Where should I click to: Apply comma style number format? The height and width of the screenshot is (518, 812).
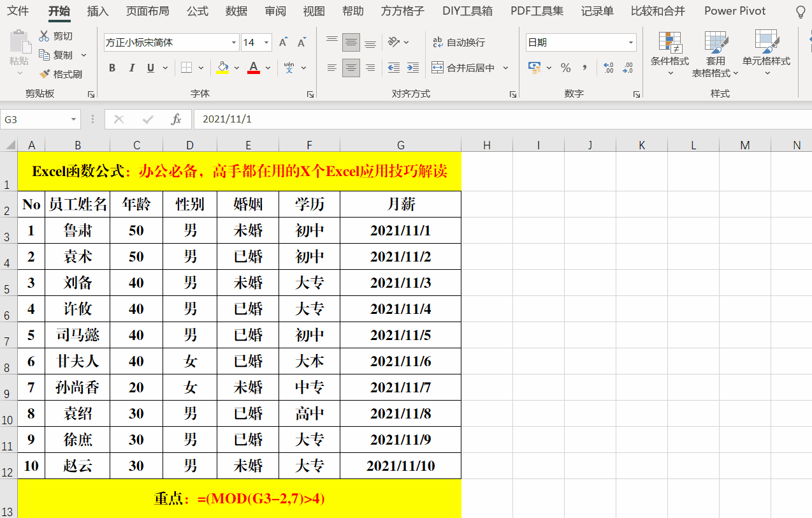click(x=584, y=68)
